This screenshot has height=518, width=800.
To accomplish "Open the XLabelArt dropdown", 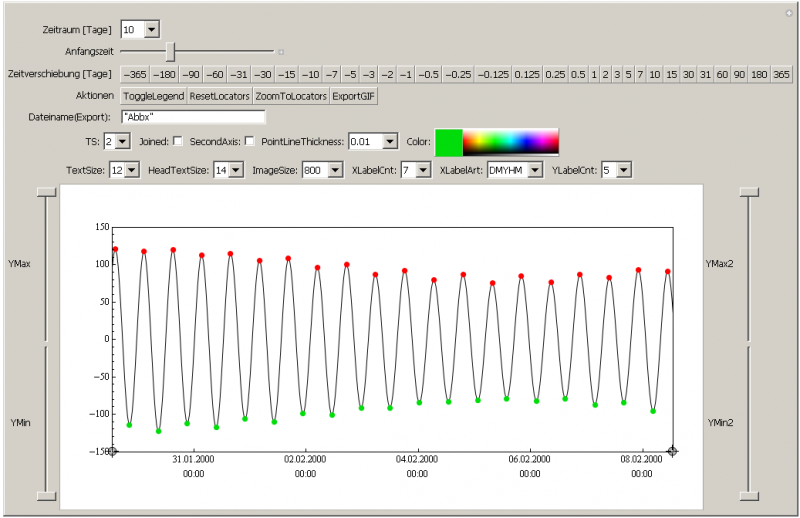I will coord(515,170).
